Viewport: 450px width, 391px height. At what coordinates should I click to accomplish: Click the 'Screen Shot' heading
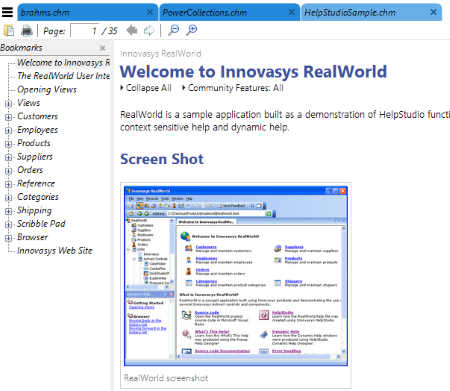point(162,159)
